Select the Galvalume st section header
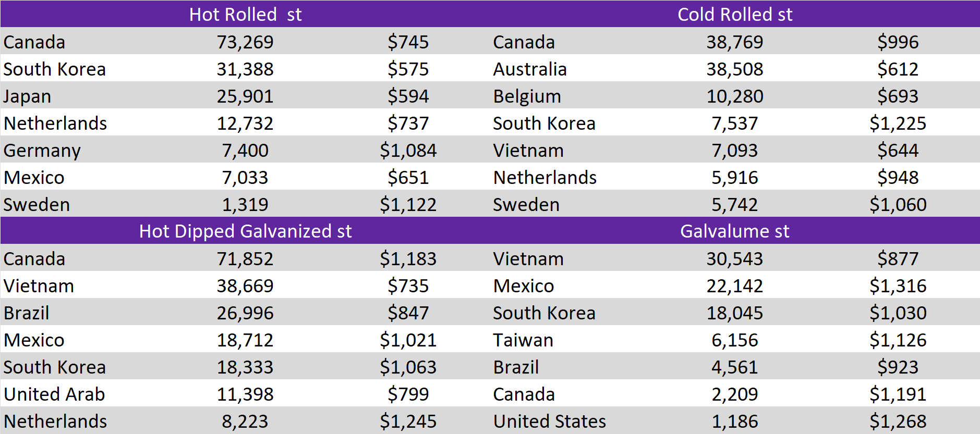Screen dimensions: 980x434 [734, 231]
